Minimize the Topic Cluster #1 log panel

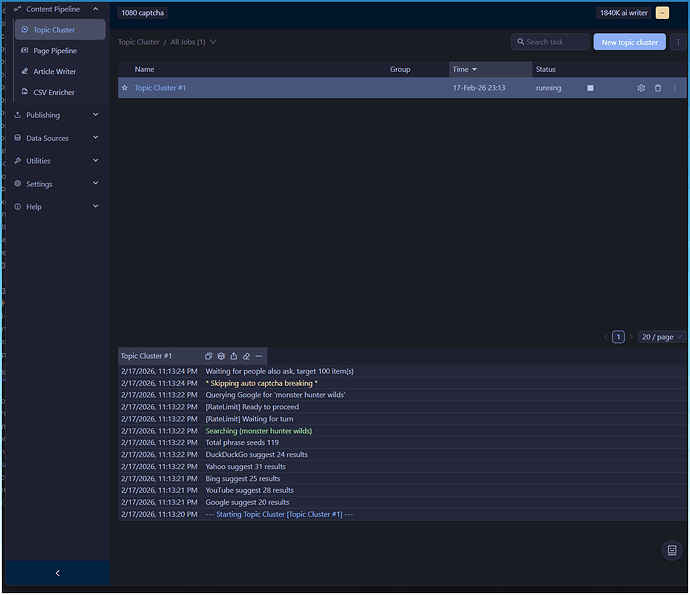(259, 356)
